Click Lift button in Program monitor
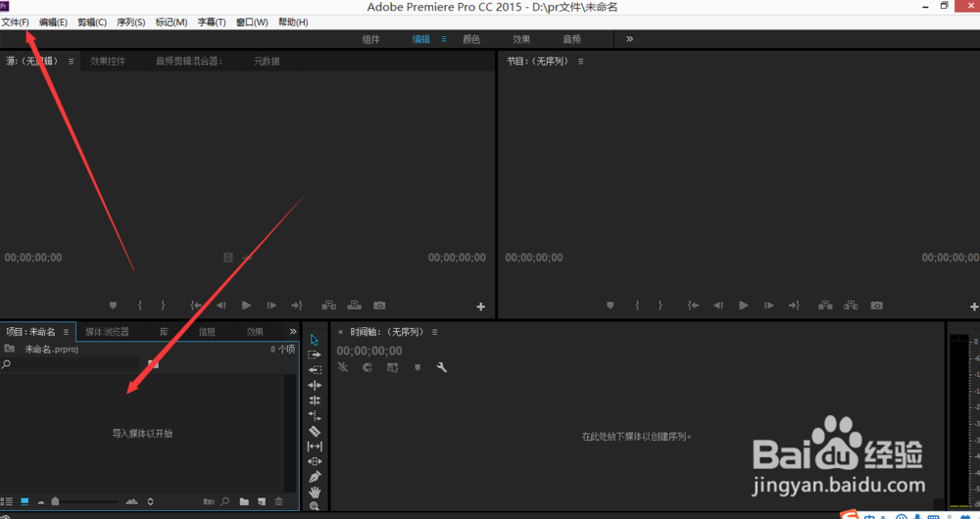The width and height of the screenshot is (980, 519). click(x=825, y=306)
